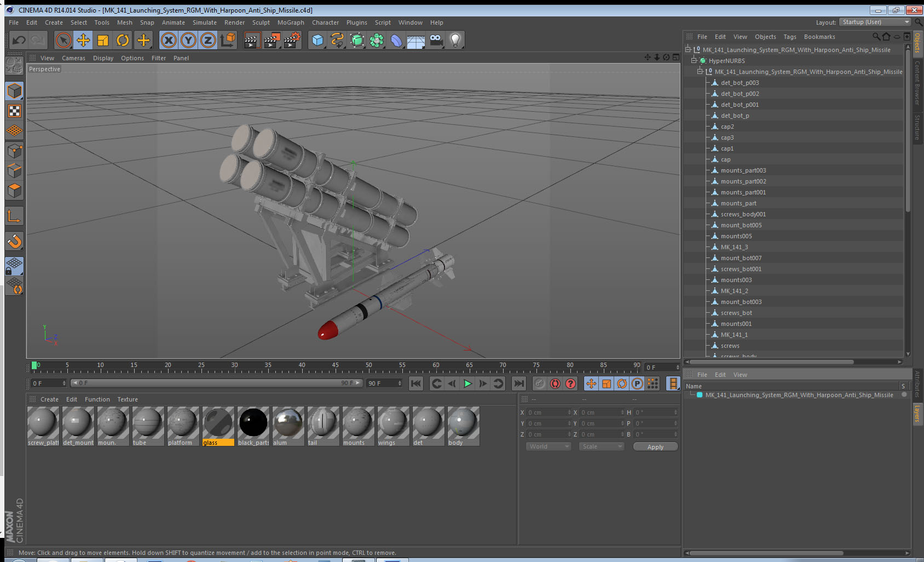The image size is (924, 562).
Task: Toggle position keyframe recording
Action: point(591,383)
